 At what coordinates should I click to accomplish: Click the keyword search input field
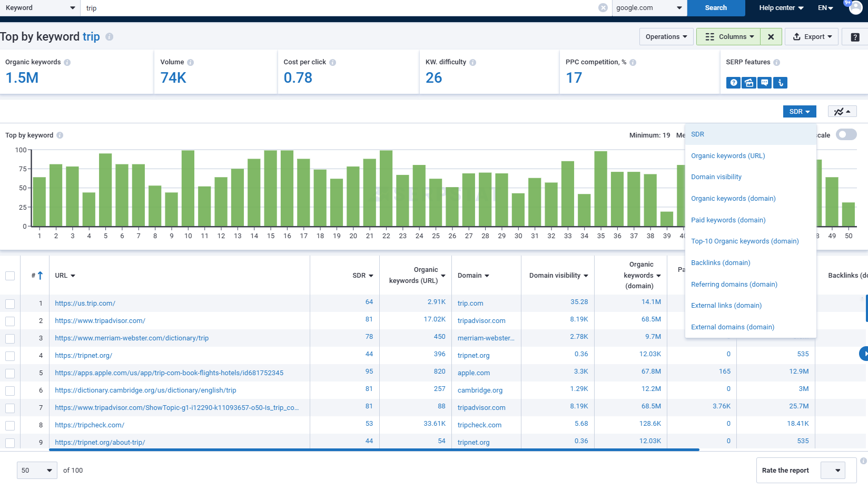point(341,8)
